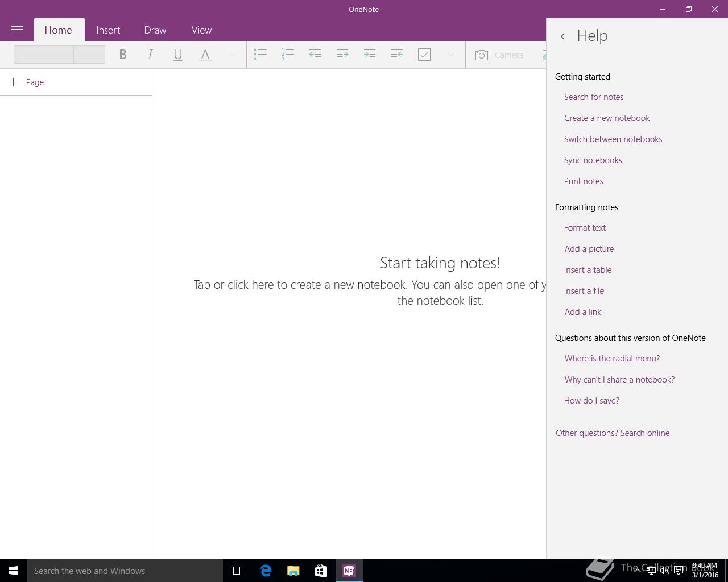Click the plus icon next to Page
The width and height of the screenshot is (728, 582).
[14, 82]
